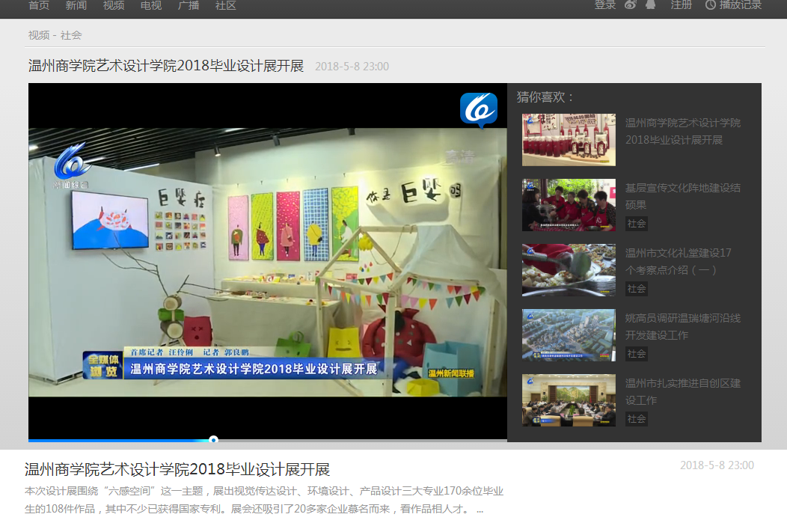Click the video progress bar handle
Viewport: 787px width, 532px height.
(x=213, y=440)
